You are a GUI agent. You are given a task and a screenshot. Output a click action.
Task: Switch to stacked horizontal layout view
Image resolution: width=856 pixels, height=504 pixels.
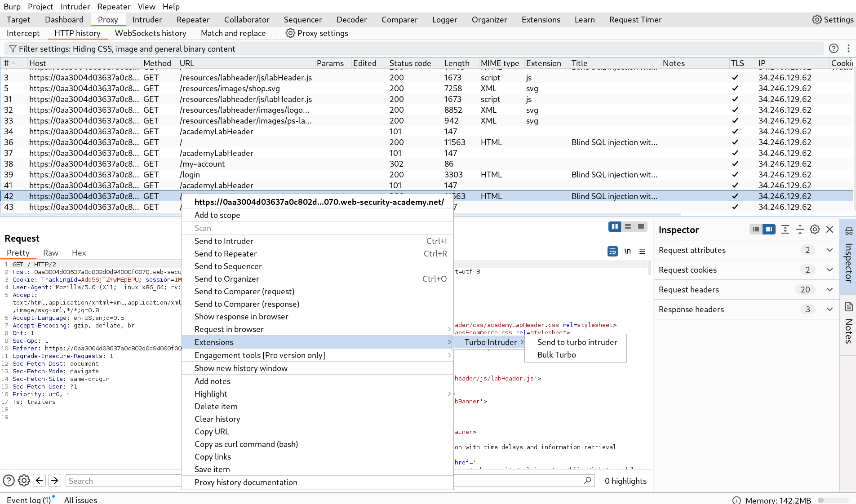click(x=628, y=226)
